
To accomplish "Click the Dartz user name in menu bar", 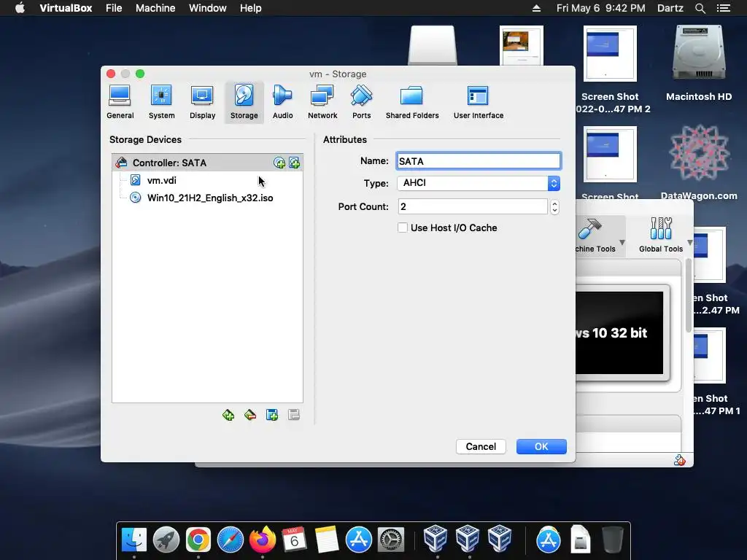I will (x=670, y=8).
